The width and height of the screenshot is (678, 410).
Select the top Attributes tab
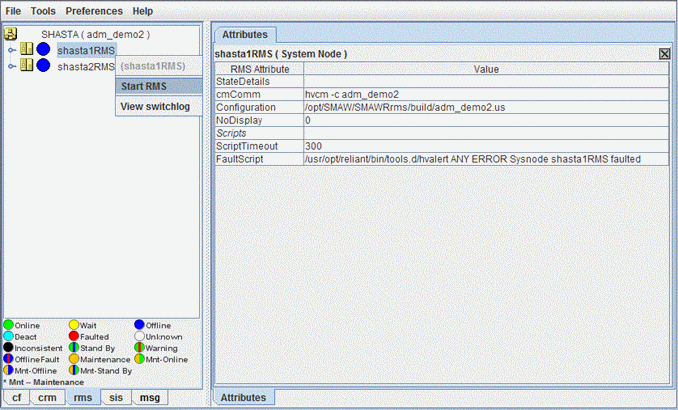click(245, 35)
